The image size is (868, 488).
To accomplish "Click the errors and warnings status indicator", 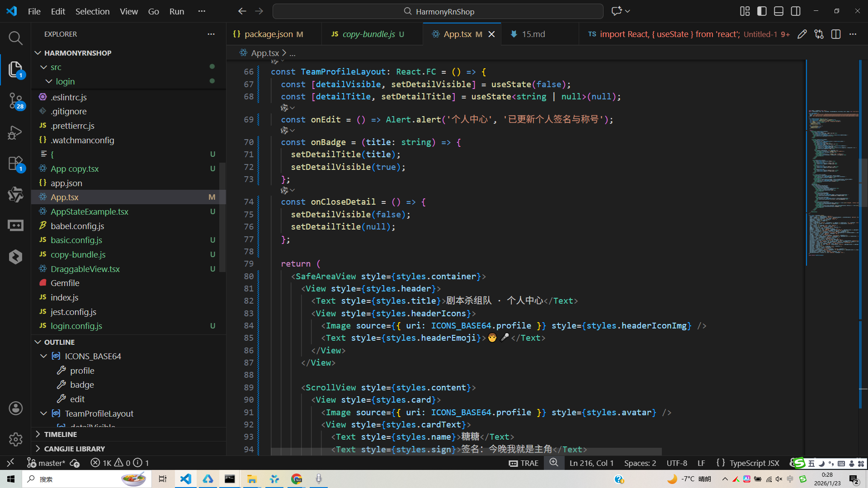I will coord(119,463).
